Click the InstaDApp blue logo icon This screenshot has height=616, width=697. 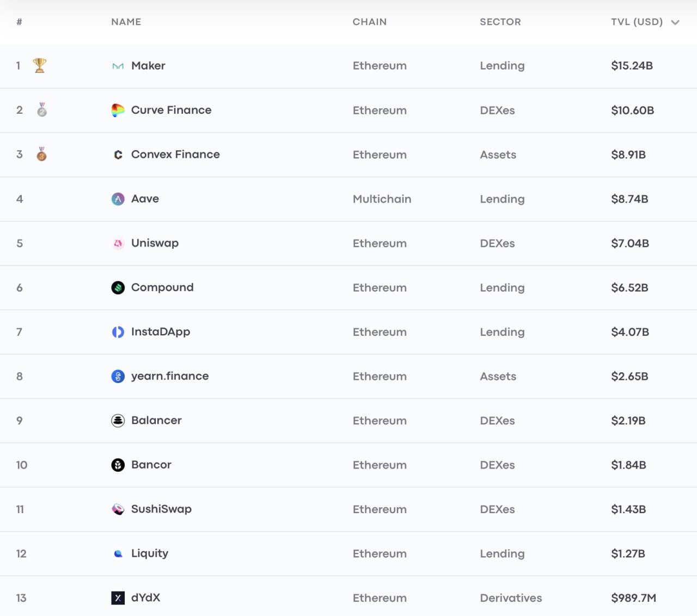click(x=118, y=332)
